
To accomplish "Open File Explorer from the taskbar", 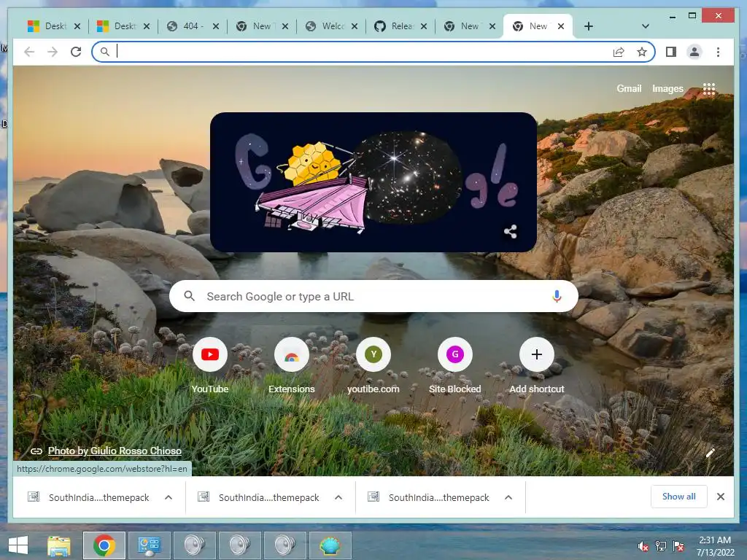I will click(59, 545).
